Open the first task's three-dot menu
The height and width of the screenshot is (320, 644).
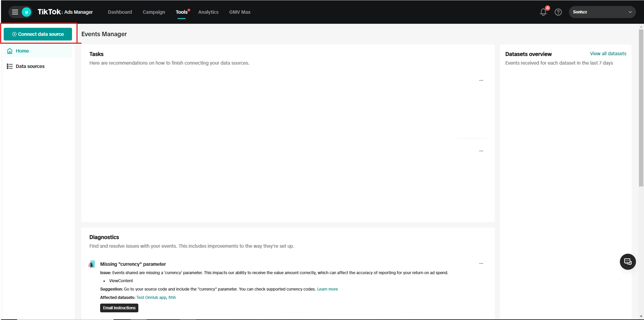point(481,80)
